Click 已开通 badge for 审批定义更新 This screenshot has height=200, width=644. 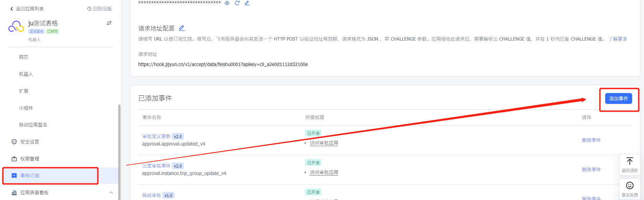(313, 133)
